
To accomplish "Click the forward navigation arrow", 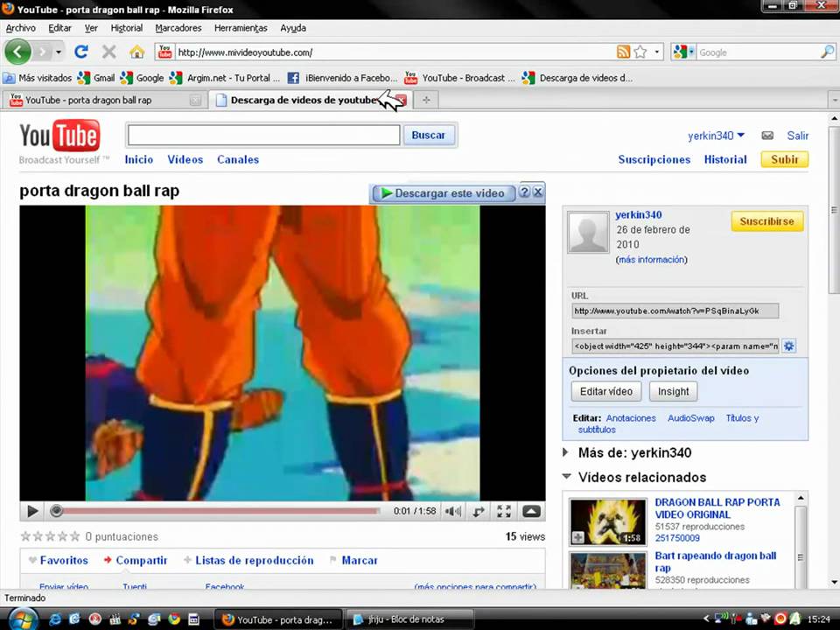I will [42, 52].
